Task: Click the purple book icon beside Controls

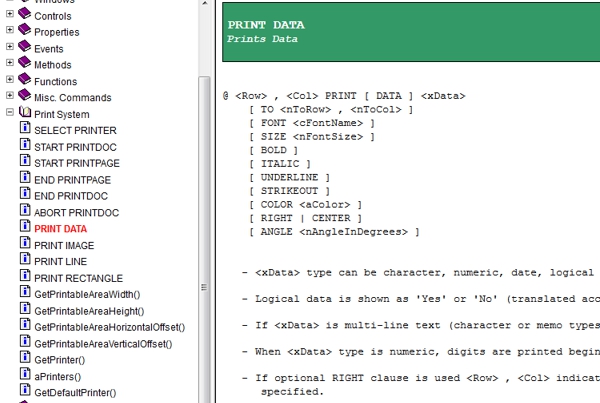Action: [25, 14]
